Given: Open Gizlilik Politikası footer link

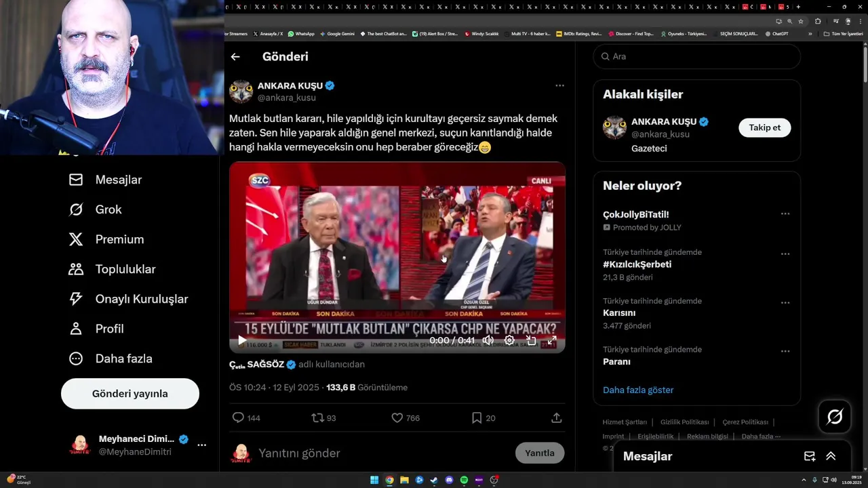Looking at the screenshot, I should (x=685, y=422).
